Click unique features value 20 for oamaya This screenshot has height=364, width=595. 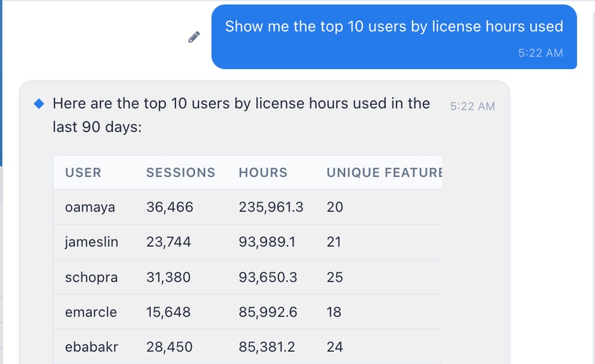point(335,207)
